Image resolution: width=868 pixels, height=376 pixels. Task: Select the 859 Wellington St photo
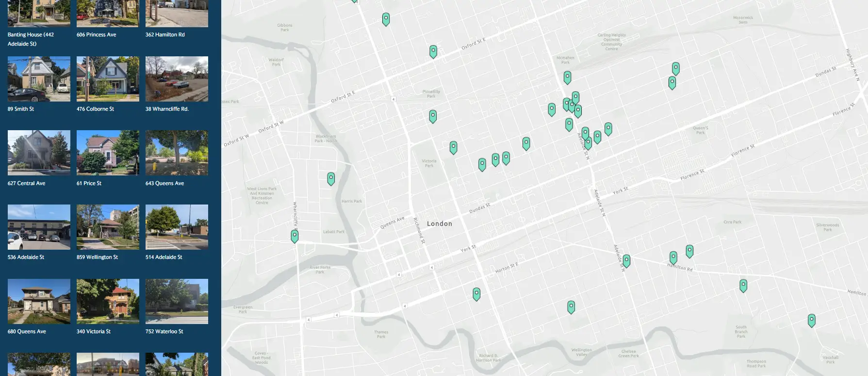[x=108, y=227]
